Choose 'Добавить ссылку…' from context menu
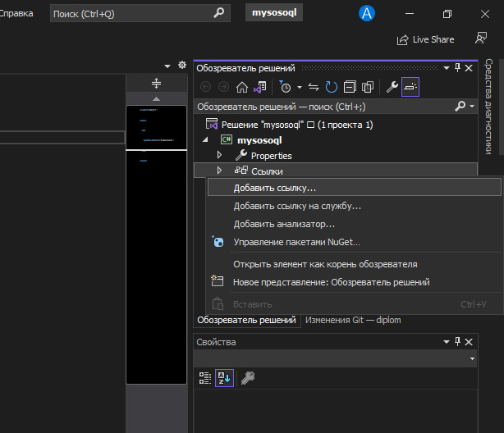504x433 pixels. click(x=355, y=188)
